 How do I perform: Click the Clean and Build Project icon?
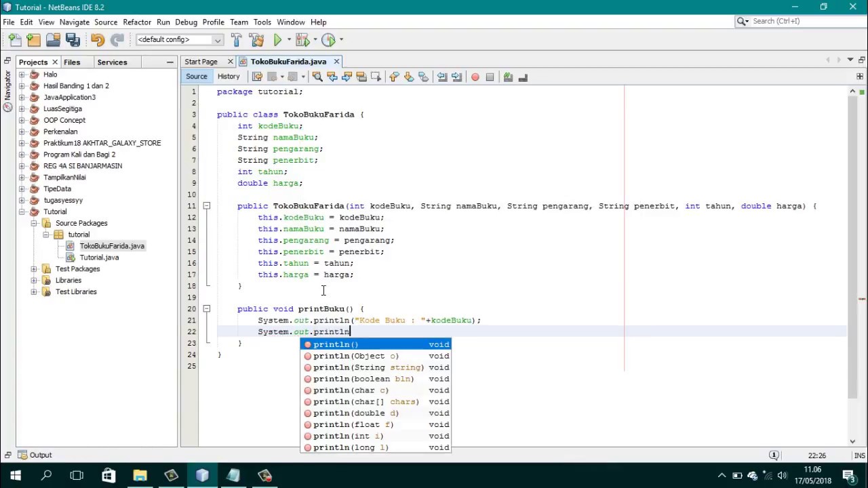coord(256,40)
